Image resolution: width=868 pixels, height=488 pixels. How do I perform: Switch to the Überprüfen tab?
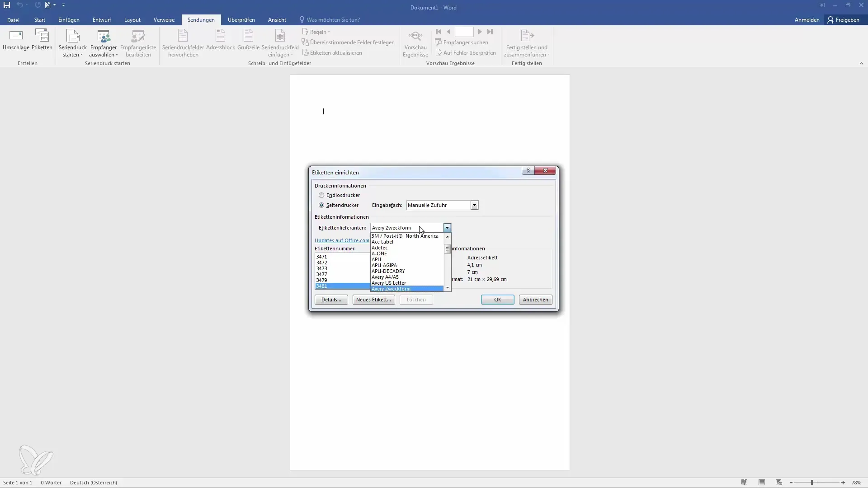pos(241,20)
